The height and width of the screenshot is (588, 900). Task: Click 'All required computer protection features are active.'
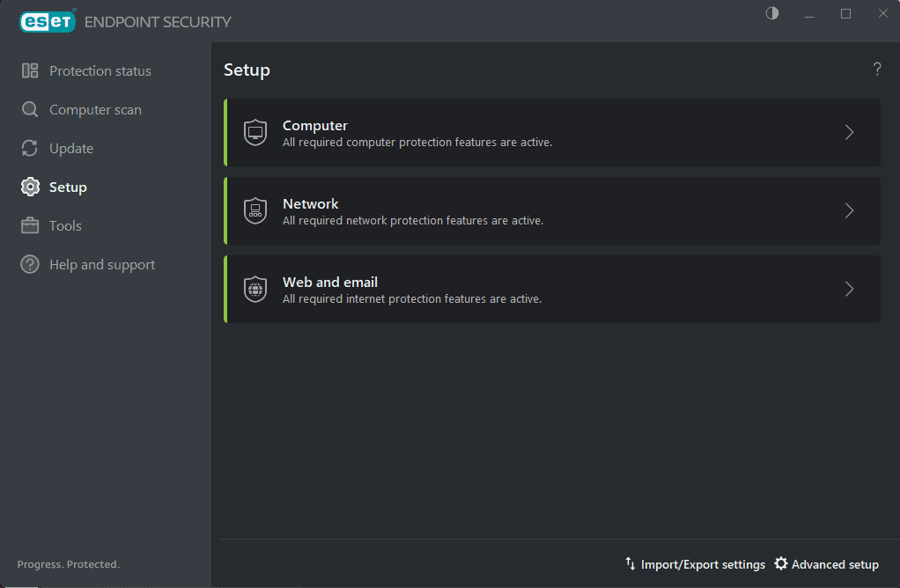[417, 143]
